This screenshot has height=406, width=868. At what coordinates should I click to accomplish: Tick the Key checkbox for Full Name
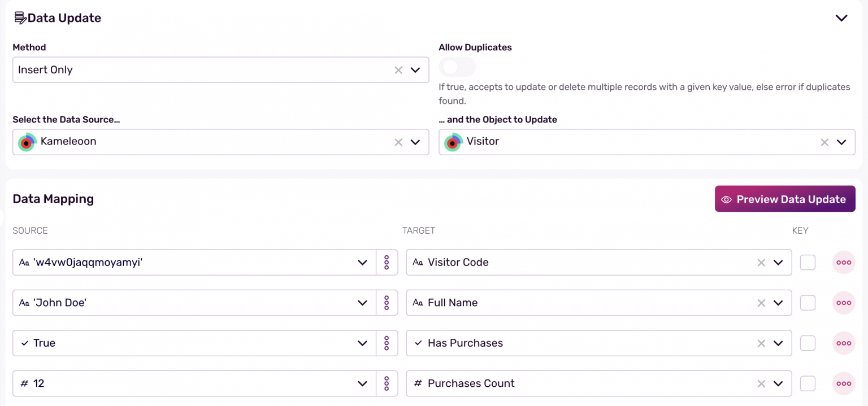tap(808, 303)
